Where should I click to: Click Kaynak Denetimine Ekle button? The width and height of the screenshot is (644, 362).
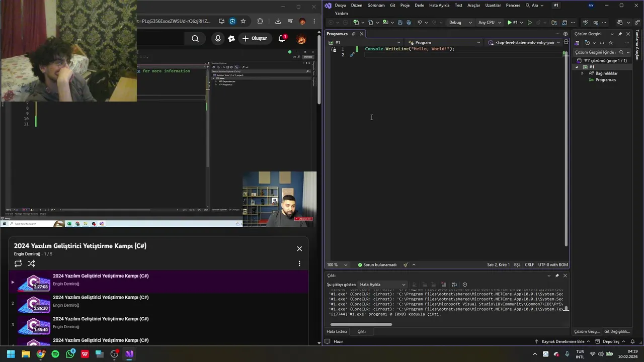point(562,341)
